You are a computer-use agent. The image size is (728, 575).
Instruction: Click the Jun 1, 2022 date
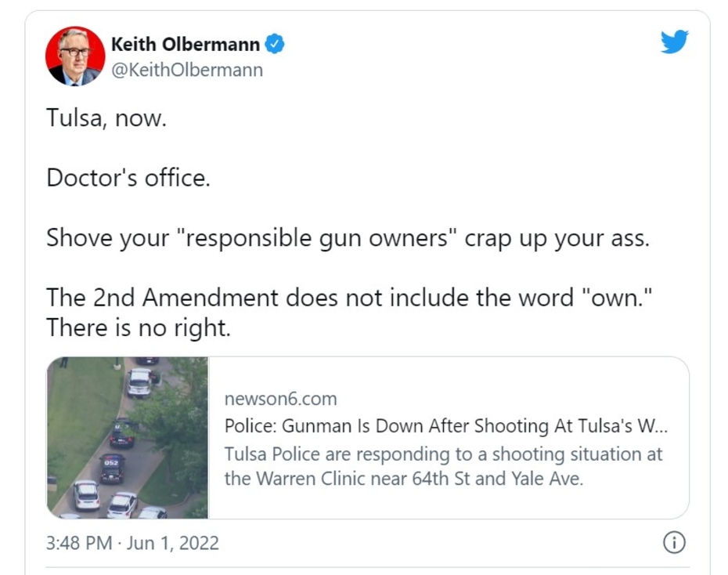tap(174, 543)
